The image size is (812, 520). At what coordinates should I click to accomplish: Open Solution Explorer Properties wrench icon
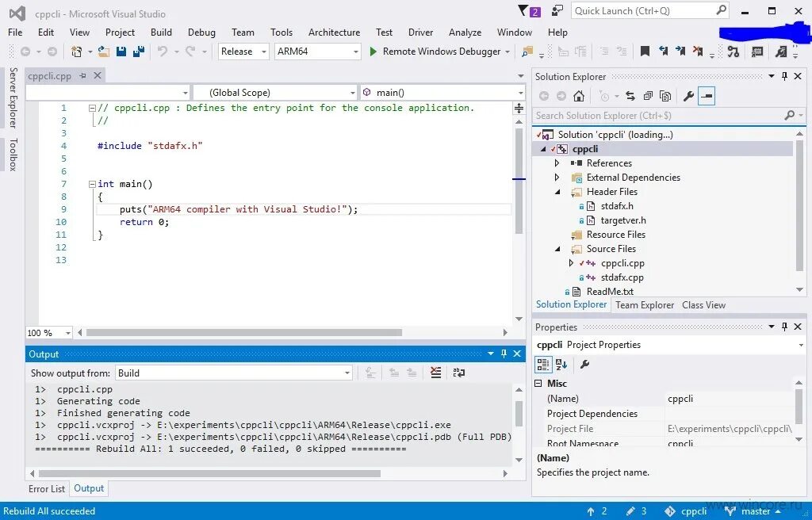688,95
